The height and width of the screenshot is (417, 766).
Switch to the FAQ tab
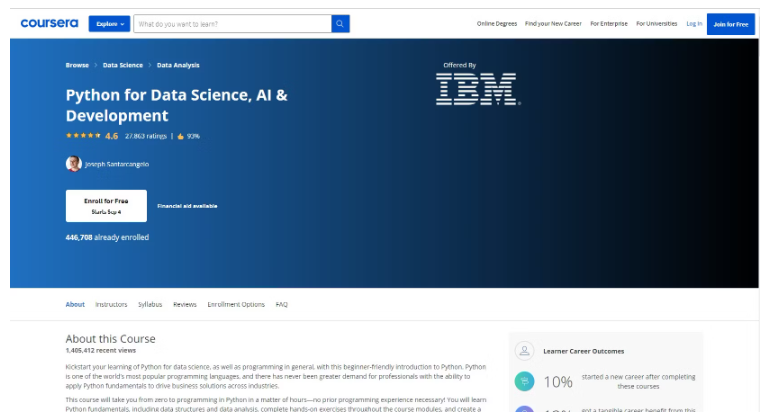(281, 304)
